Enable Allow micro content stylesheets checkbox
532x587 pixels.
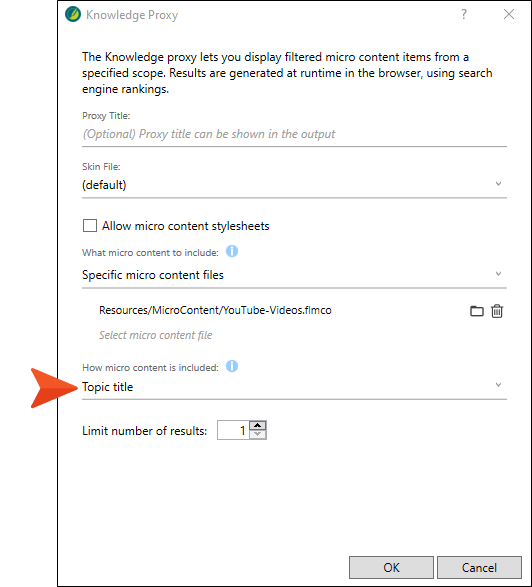[x=90, y=226]
